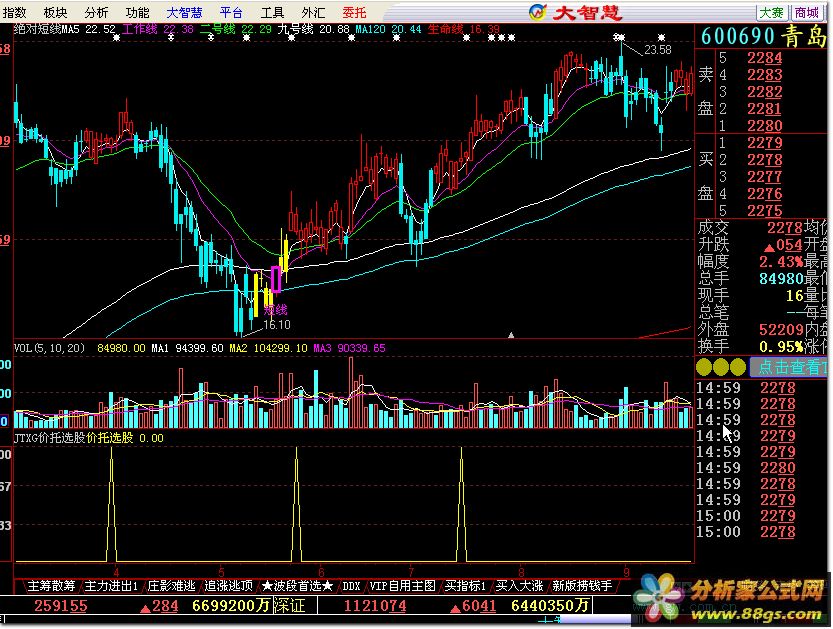
Task: Open the DDX indicator tab
Action: 351,586
